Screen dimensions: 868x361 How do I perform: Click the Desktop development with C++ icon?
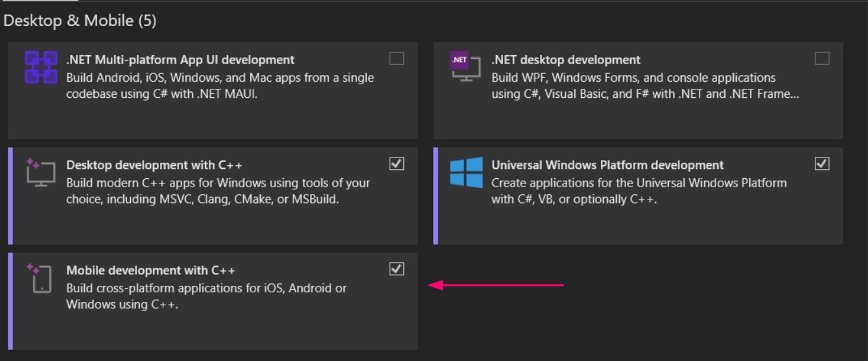point(41,172)
